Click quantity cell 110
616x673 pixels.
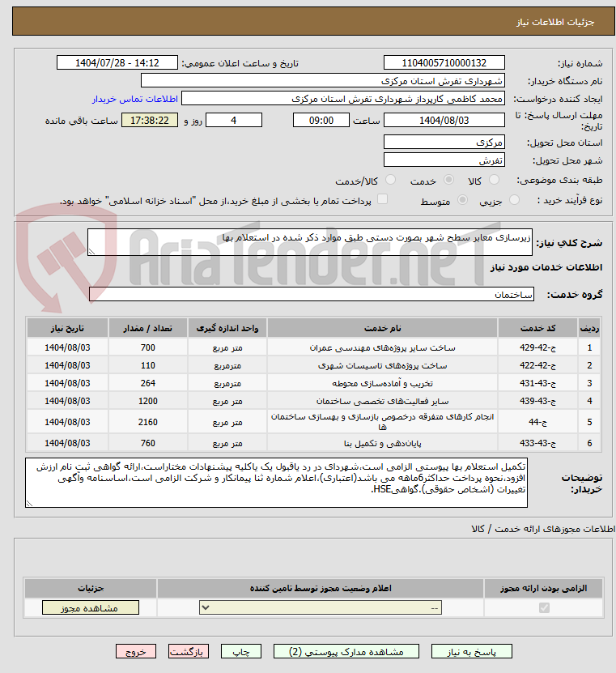tap(148, 365)
